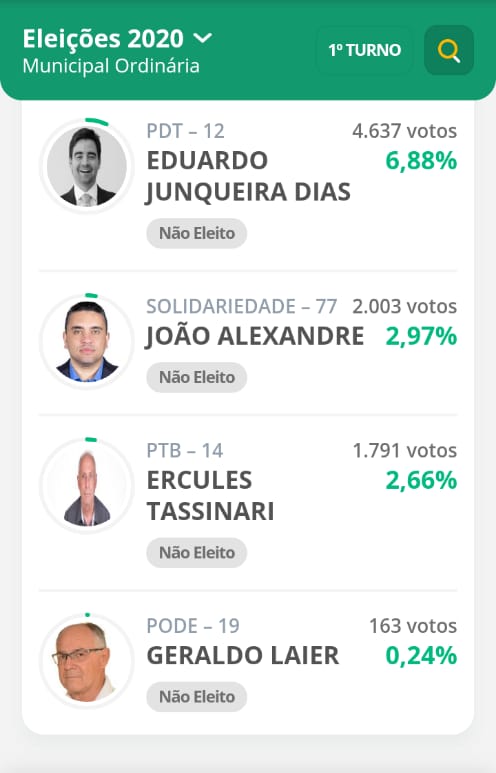
Task: Select the GERALDO LAIER name
Action: point(243,656)
